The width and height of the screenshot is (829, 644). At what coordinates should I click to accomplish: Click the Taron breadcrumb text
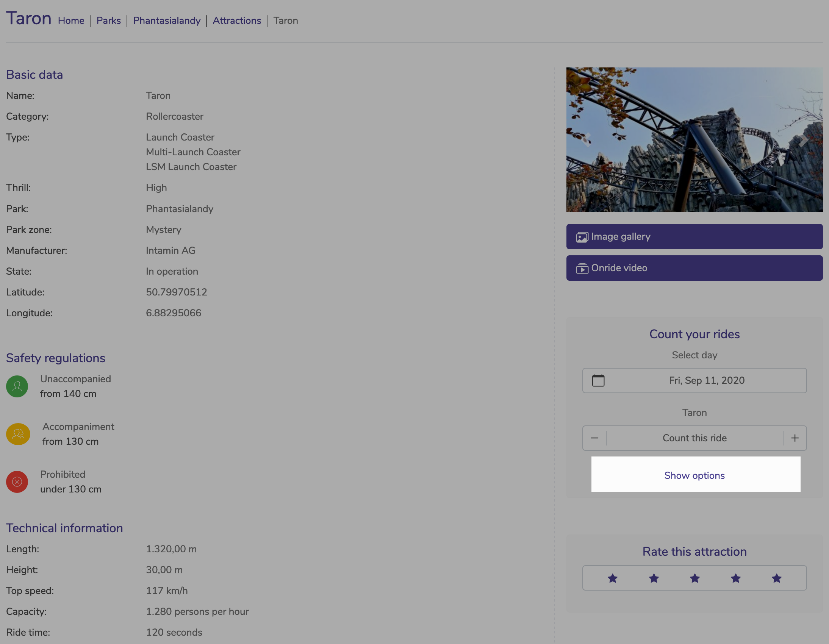click(285, 20)
